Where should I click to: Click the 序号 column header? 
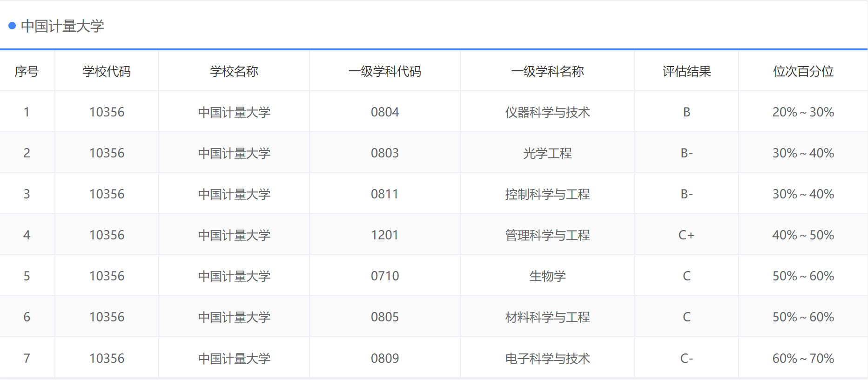click(27, 71)
